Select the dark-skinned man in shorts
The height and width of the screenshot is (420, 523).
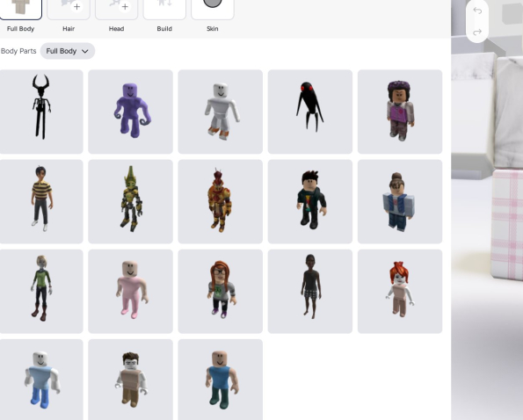coord(310,292)
